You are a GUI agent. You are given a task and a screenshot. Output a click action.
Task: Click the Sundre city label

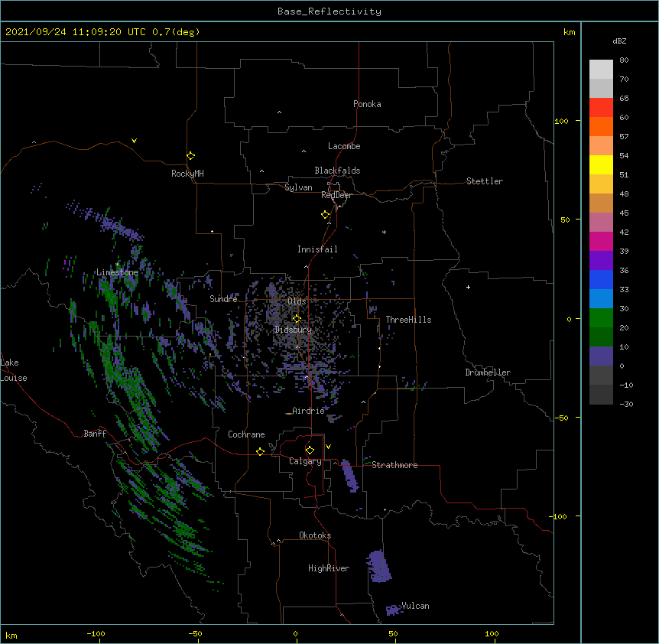(223, 299)
